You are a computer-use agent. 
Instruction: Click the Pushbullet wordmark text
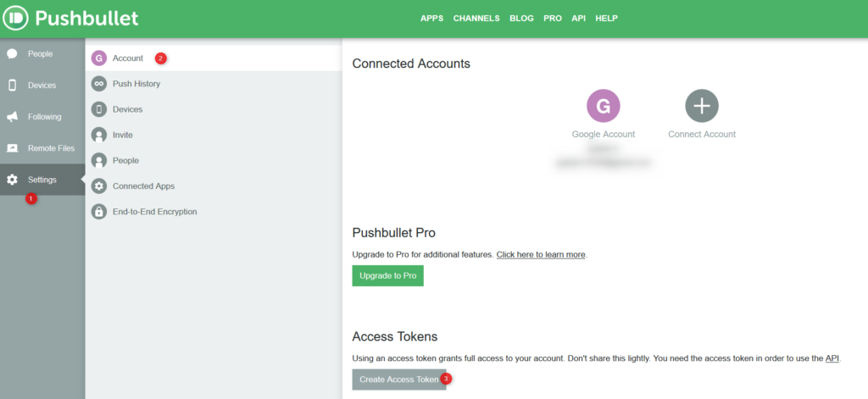87,19
